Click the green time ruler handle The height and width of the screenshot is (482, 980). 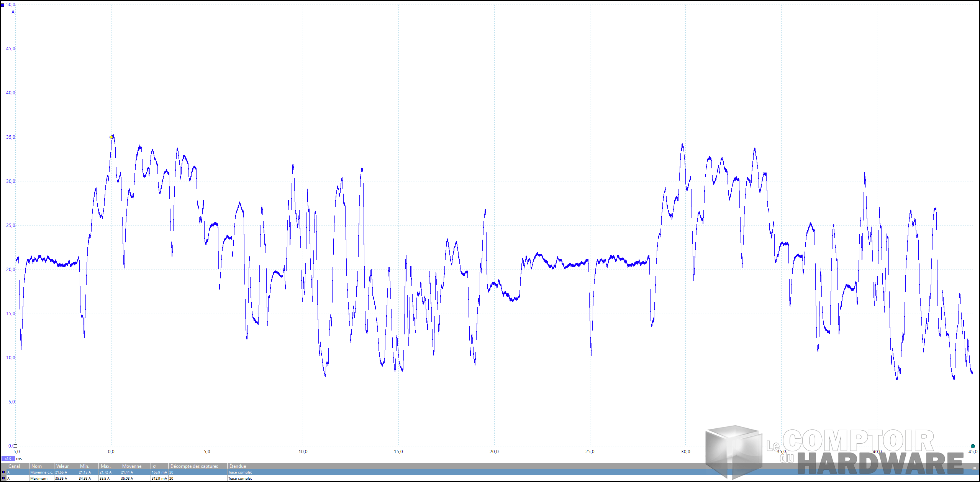pos(973,446)
